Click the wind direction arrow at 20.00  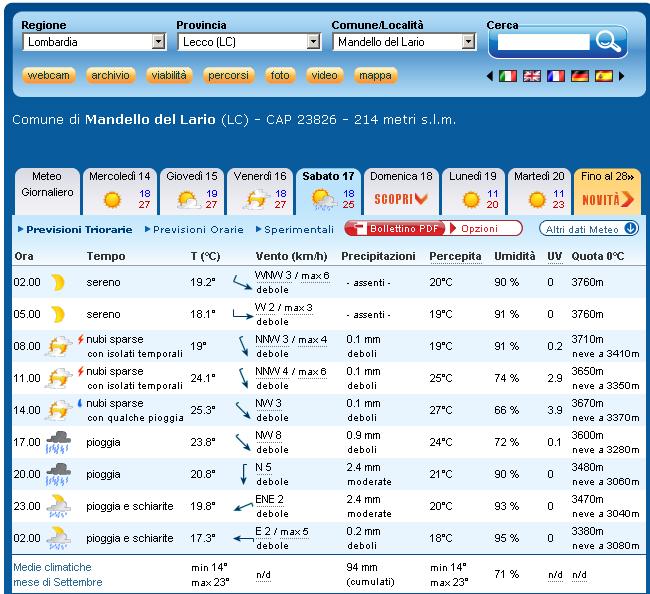(244, 474)
